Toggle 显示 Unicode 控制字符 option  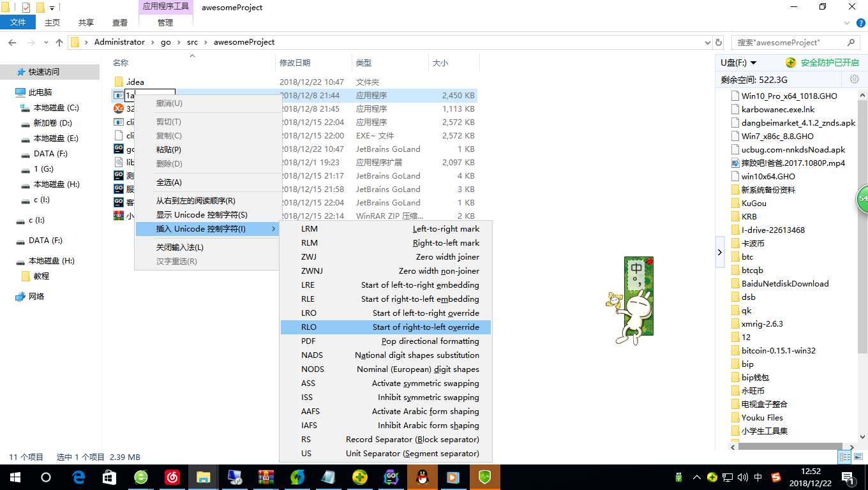pyautogui.click(x=202, y=215)
